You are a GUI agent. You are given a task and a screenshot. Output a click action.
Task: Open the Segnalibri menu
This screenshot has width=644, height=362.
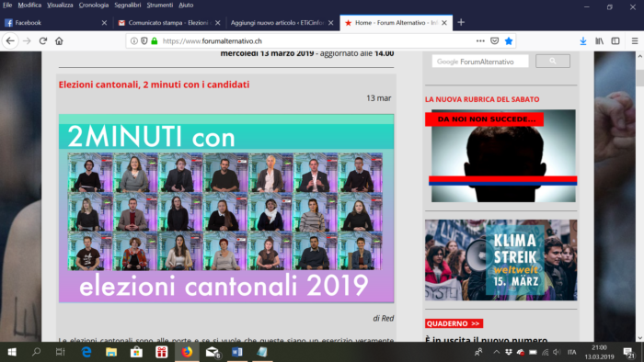click(x=128, y=5)
